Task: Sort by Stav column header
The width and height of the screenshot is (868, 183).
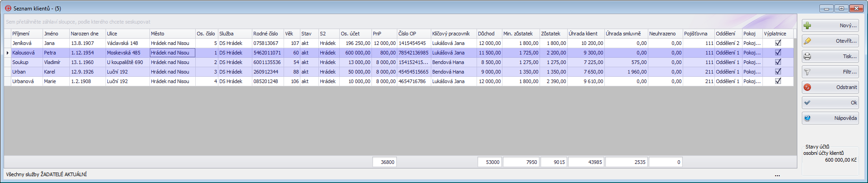Action: pyautogui.click(x=309, y=34)
